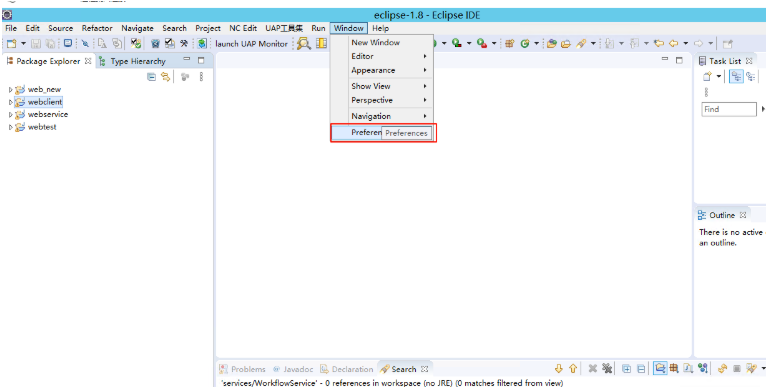
Task: Open the New wizard dropdown arrow
Action: [x=23, y=44]
